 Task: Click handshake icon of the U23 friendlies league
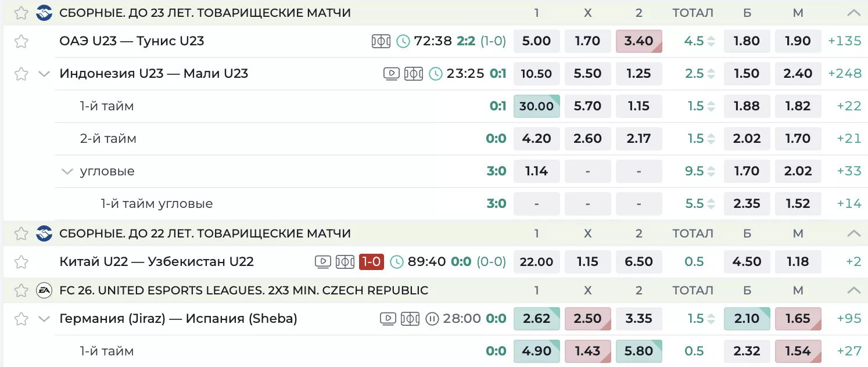(44, 13)
